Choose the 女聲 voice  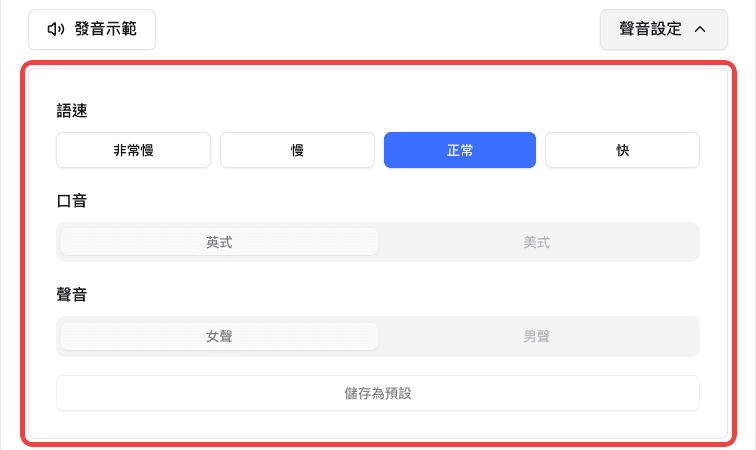click(x=219, y=336)
